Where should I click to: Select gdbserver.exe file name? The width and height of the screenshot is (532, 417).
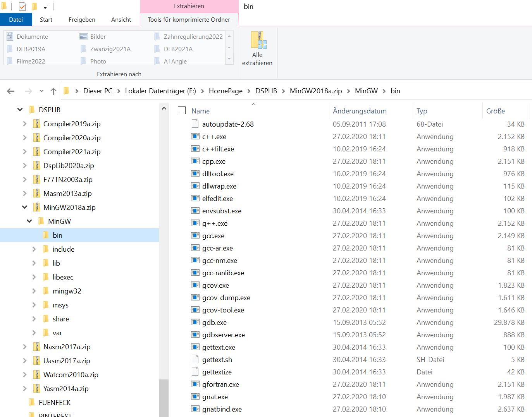(x=224, y=335)
